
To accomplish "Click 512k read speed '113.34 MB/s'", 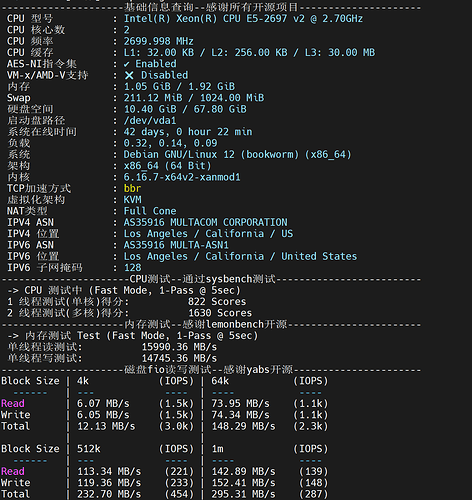I will pyautogui.click(x=109, y=472).
